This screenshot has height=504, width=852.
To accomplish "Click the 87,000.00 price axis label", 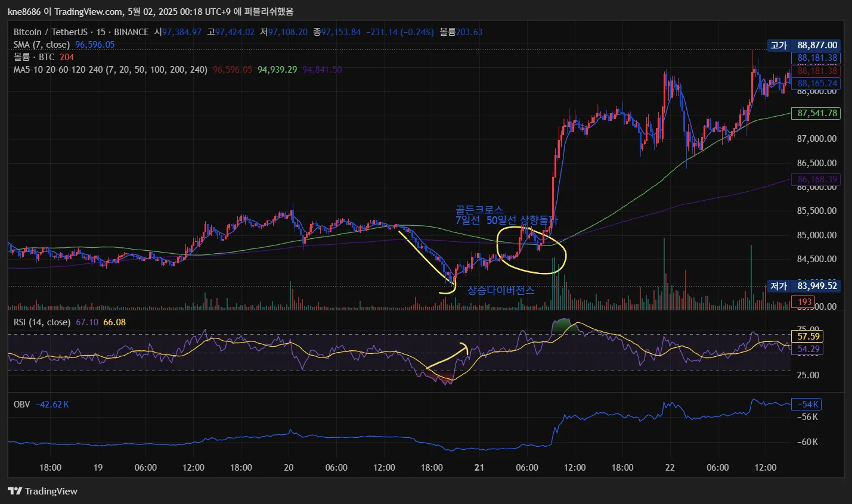I will (817, 139).
